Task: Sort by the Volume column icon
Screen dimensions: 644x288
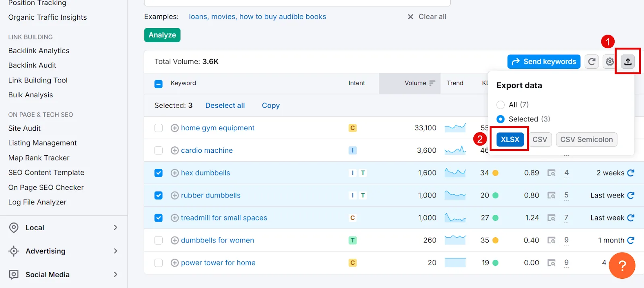Action: click(432, 83)
